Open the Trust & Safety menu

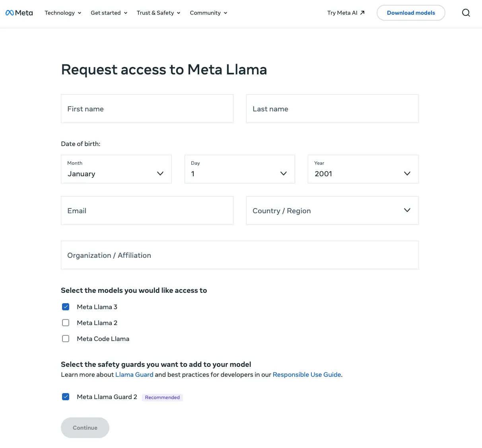point(158,13)
